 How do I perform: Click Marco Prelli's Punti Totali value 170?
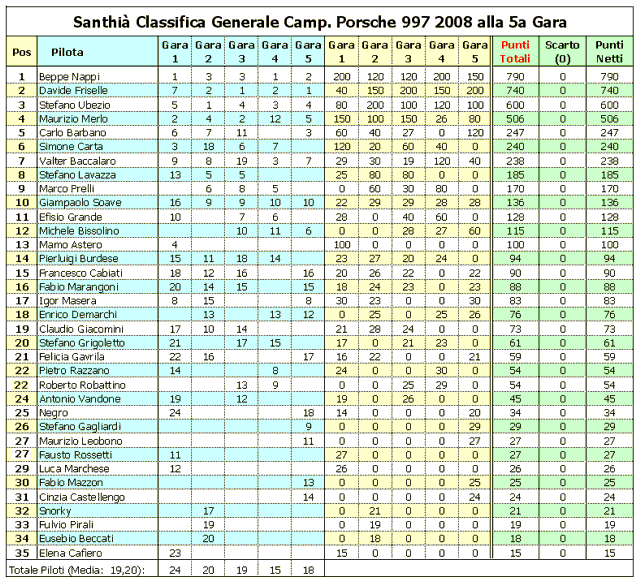tap(515, 189)
